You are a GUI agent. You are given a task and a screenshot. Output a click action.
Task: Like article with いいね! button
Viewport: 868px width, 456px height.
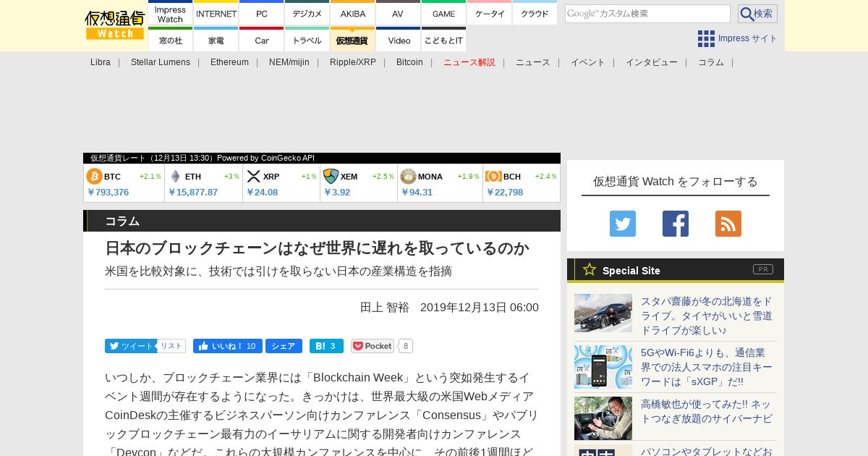pos(227,346)
